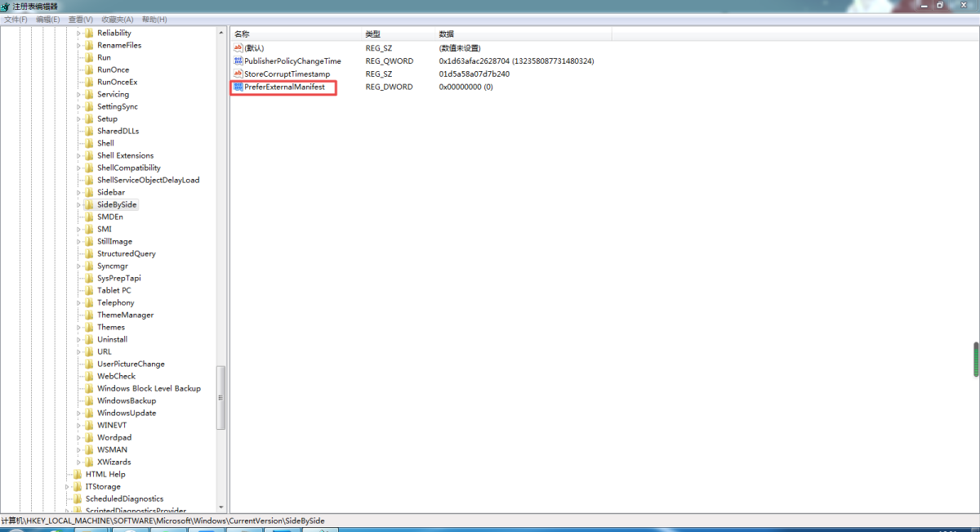Click the RunOnceEx key folder icon
980x532 pixels.
pos(89,82)
